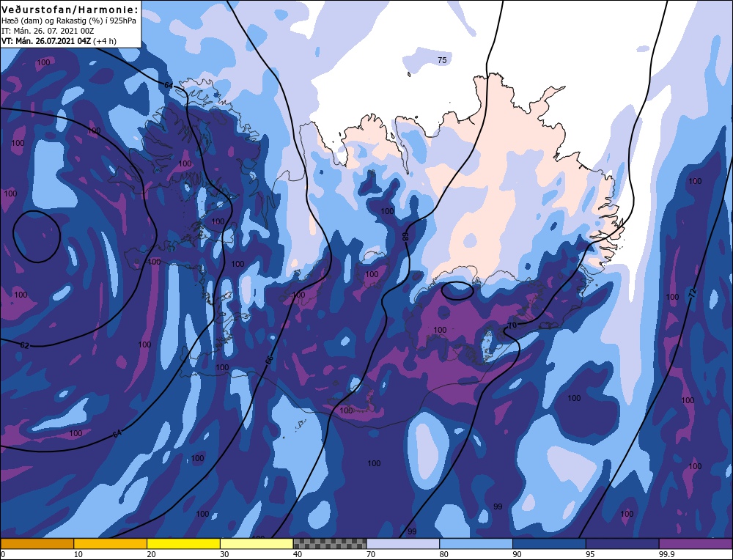Click the '72' contour height label
Image resolution: width=733 pixels, height=560 pixels.
pos(693,294)
